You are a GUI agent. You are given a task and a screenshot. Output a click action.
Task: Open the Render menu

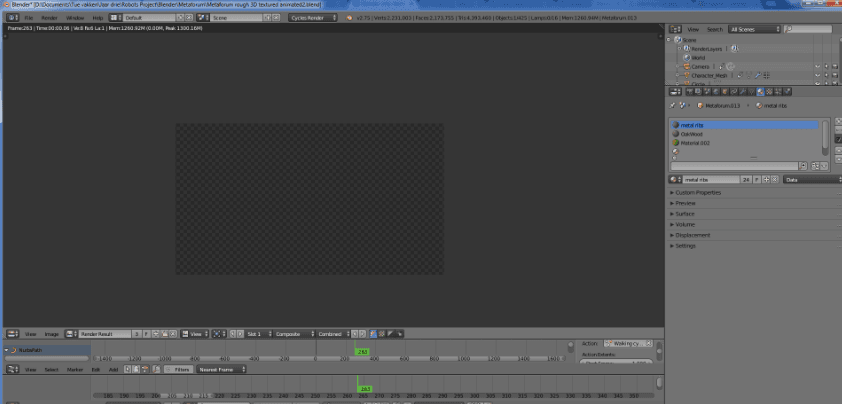pyautogui.click(x=49, y=18)
